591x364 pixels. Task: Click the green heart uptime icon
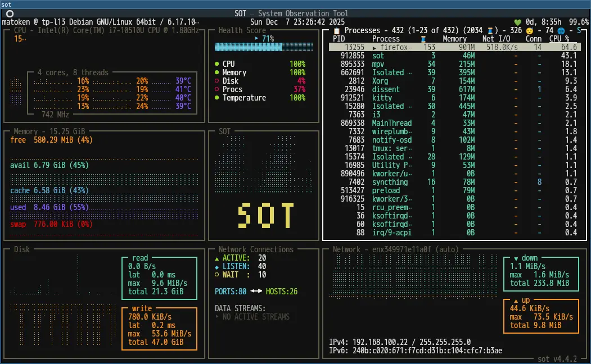(x=518, y=22)
